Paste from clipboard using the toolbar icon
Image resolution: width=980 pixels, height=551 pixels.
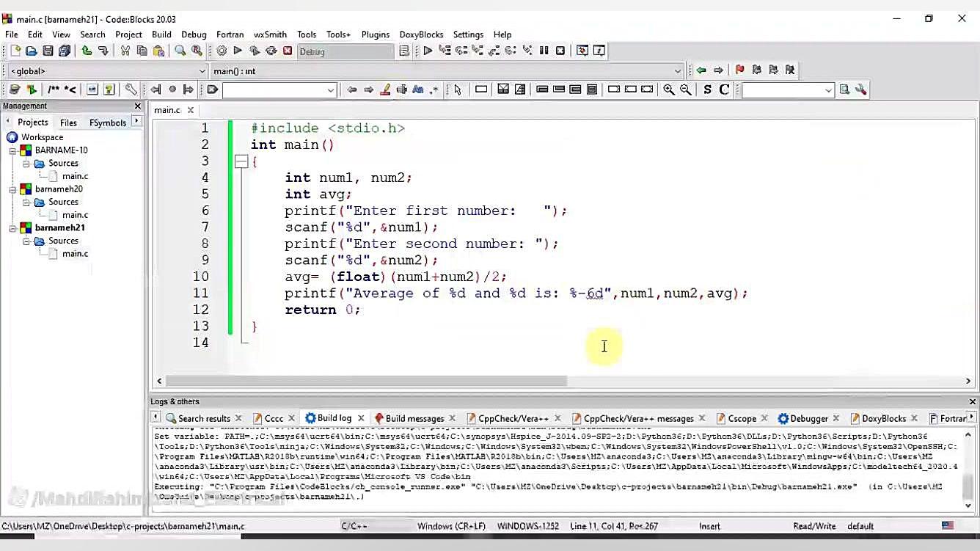(158, 51)
